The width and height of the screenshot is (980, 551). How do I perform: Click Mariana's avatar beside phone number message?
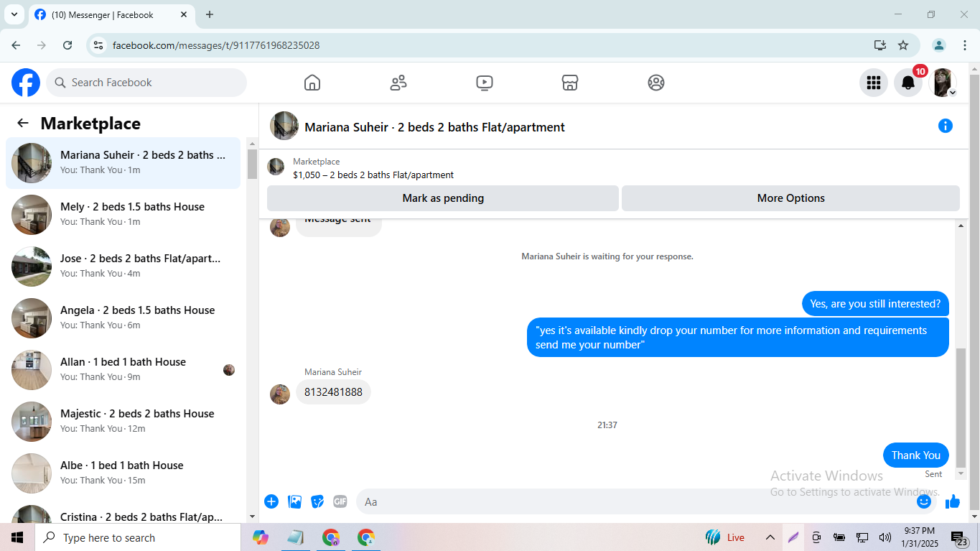click(280, 394)
